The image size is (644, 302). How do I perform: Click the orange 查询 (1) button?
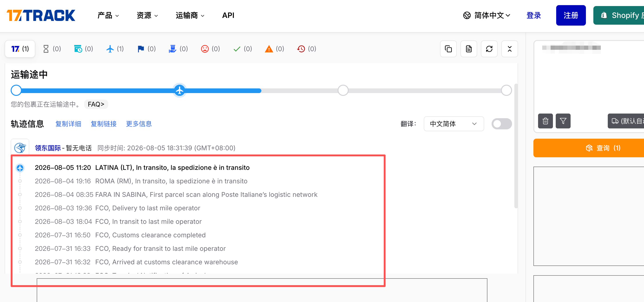[589, 148]
